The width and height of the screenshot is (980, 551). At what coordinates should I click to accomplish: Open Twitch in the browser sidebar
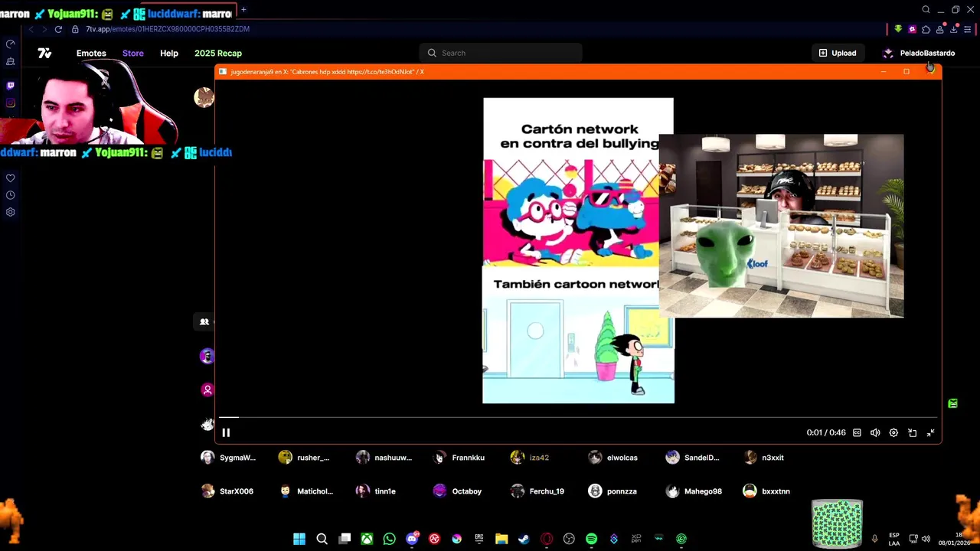(11, 85)
